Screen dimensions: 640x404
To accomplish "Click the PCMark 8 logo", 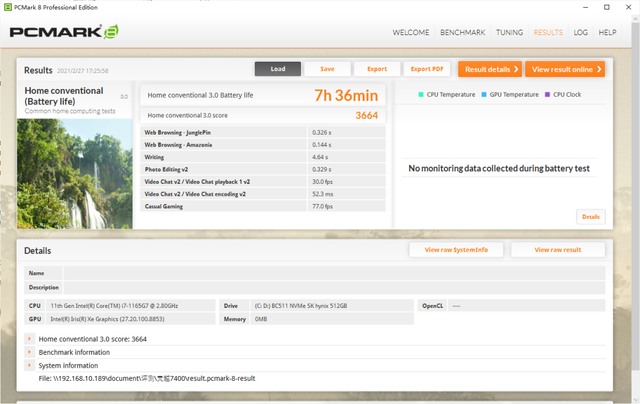I will tap(64, 32).
